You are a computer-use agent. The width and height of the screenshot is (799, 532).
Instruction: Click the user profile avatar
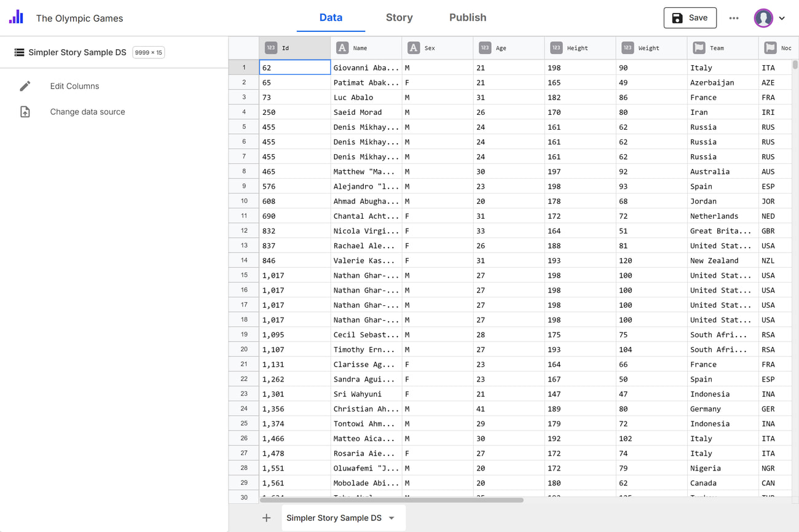coord(763,18)
